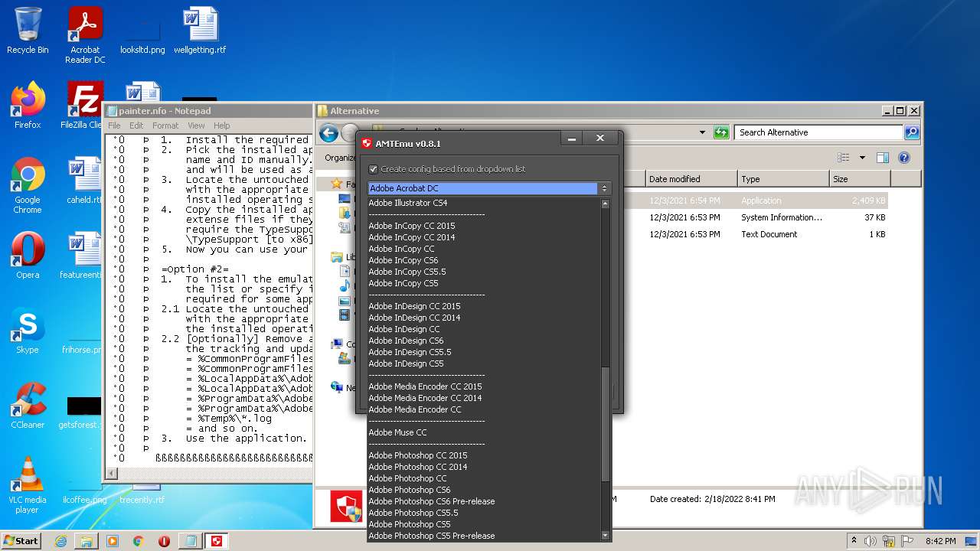980x551 pixels.
Task: Open VLC media player desktop shortcut
Action: (x=28, y=485)
